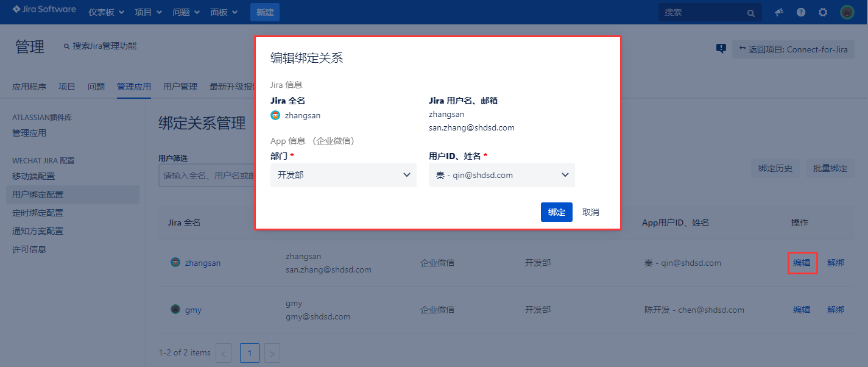
Task: Click 解绑 for zhangsan row
Action: tap(836, 263)
